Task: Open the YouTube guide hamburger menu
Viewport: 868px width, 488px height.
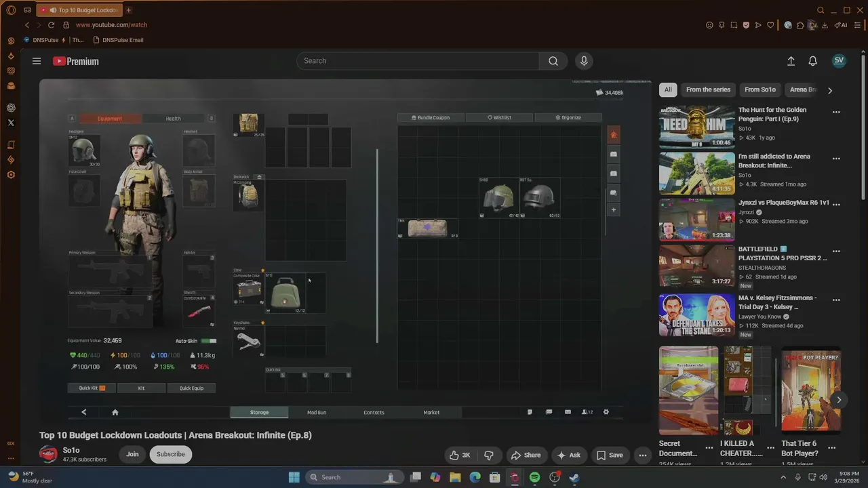Action: tap(37, 61)
